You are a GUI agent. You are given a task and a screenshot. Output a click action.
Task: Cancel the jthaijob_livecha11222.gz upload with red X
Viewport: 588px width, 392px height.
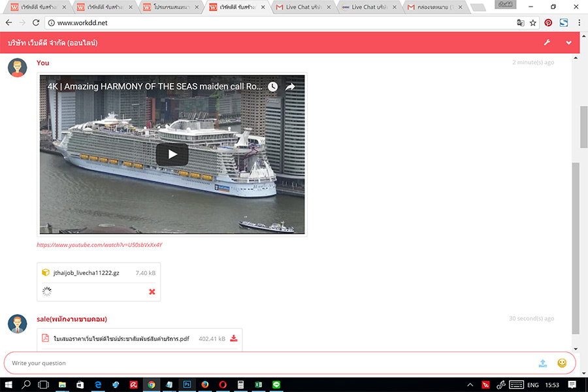click(152, 291)
